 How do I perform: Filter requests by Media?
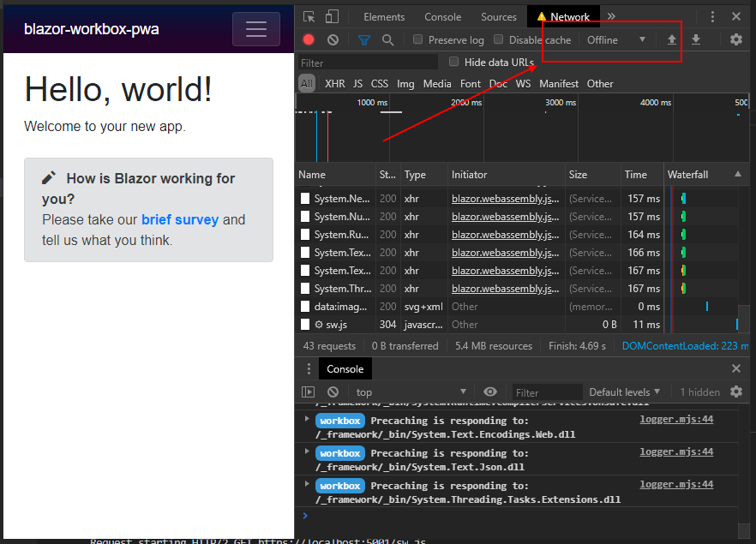[x=437, y=84]
